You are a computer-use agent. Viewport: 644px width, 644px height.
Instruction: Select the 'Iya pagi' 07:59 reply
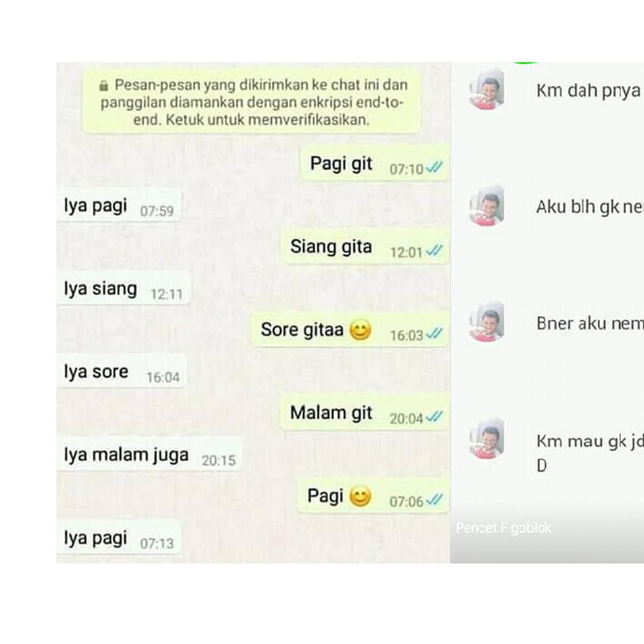(119, 206)
